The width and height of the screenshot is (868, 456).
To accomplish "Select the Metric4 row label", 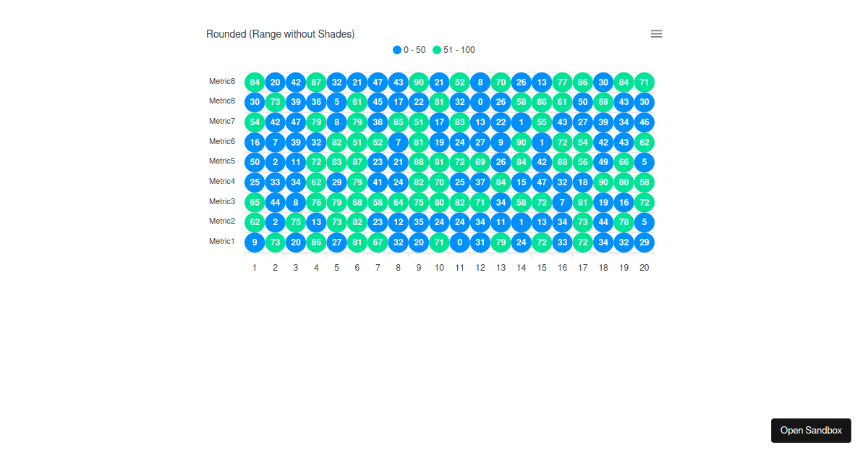I will [x=222, y=182].
